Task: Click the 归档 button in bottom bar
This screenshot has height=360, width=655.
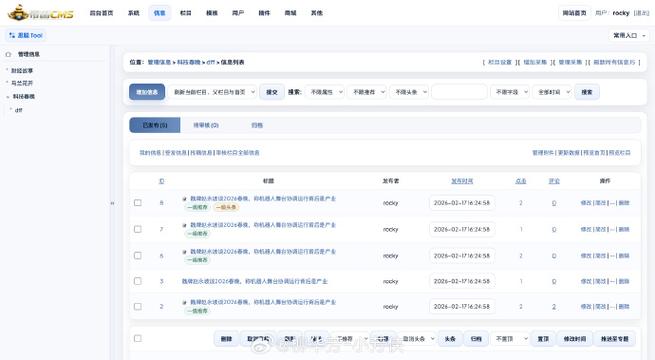Action: 476,339
